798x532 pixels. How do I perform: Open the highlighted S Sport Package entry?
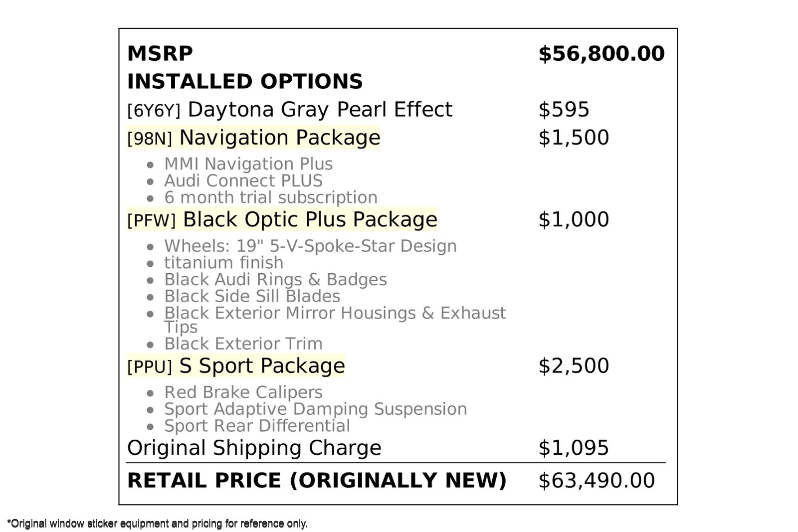click(x=236, y=366)
